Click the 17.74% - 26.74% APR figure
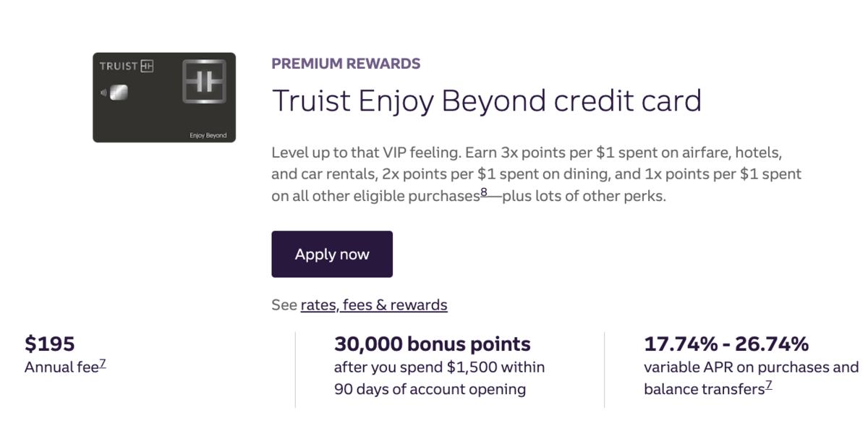 (x=726, y=344)
